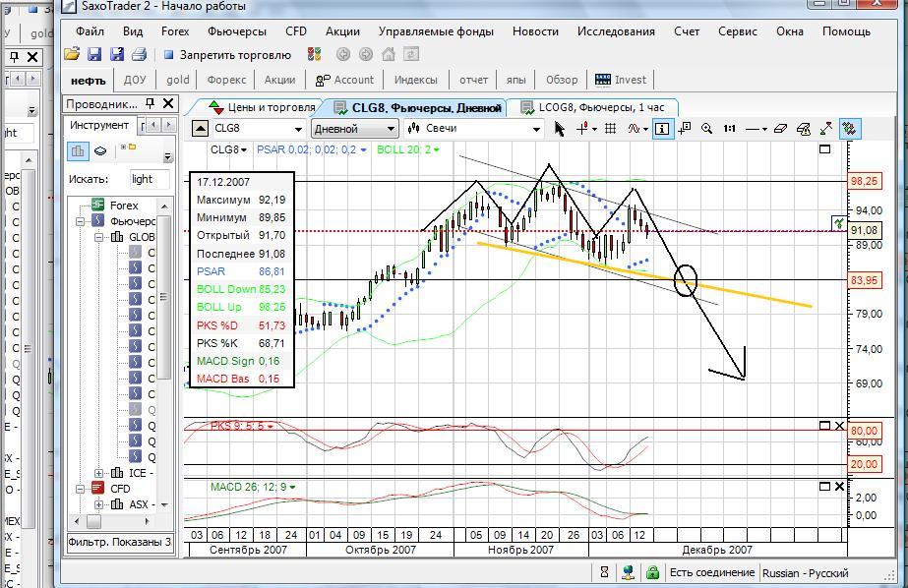Click the indicators wave icon on chart toolbar
The height and width of the screenshot is (588, 908).
coord(635,129)
